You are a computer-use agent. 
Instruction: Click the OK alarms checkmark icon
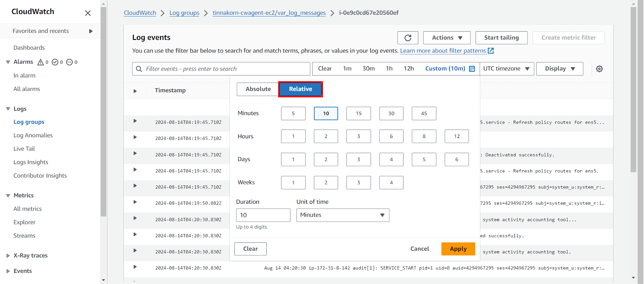coord(55,62)
